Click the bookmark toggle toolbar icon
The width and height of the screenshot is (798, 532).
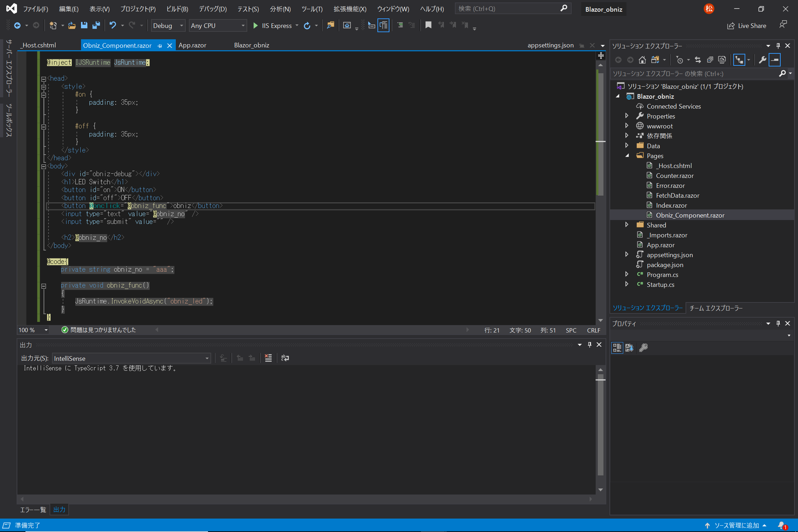[x=428, y=25]
